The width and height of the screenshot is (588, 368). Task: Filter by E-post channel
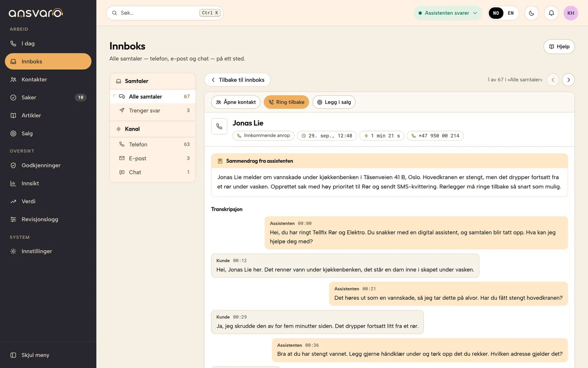(153, 158)
